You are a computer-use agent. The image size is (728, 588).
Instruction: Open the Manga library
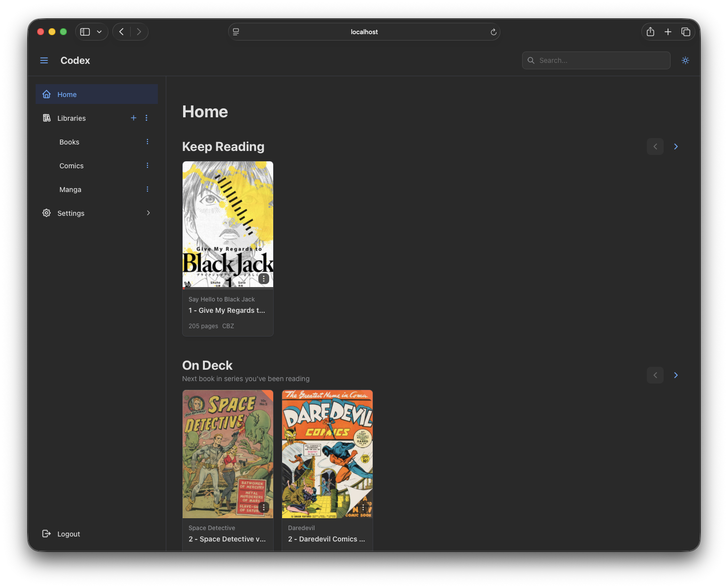click(70, 190)
